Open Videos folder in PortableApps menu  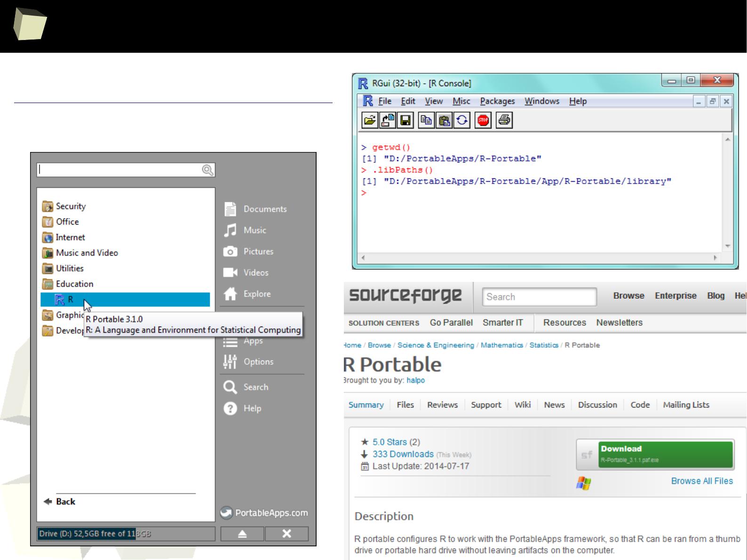(246, 272)
